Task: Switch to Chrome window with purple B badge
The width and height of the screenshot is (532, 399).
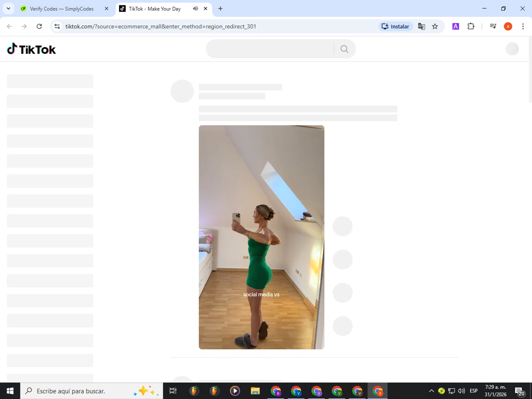Action: [x=276, y=391]
